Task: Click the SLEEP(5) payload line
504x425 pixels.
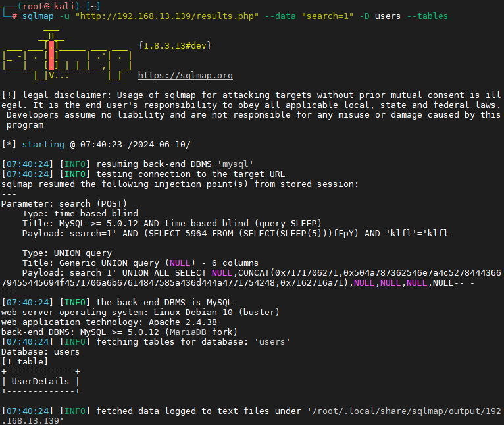Action: (x=235, y=234)
